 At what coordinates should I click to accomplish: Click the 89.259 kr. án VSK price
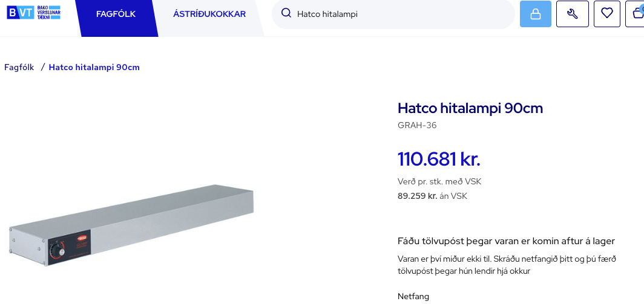coord(433,196)
